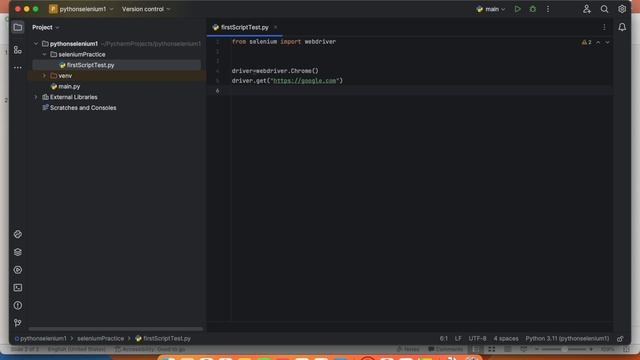Click the warnings count indicator
The height and width of the screenshot is (360, 640).
click(587, 42)
